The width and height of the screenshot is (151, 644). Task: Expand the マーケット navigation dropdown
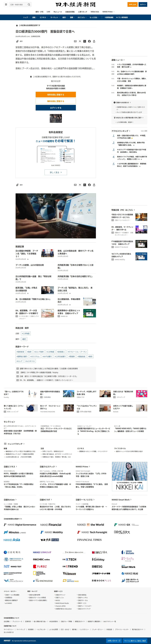(x=55, y=17)
